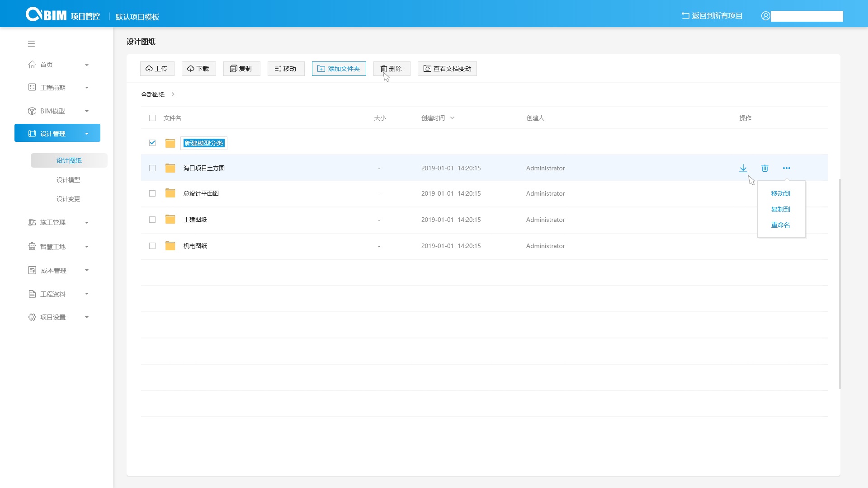Toggle the select-all checkbox in header

[152, 118]
